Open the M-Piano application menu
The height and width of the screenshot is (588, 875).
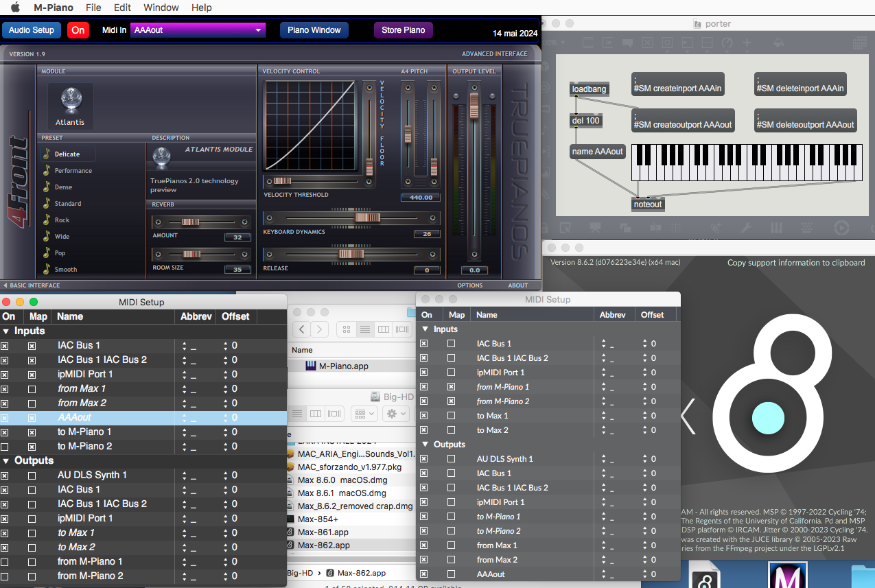54,8
